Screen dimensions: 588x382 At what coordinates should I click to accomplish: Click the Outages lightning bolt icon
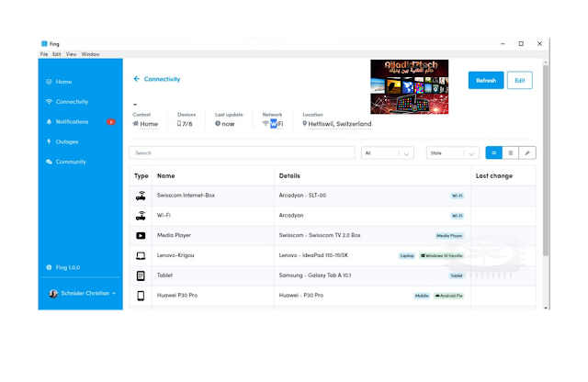coord(49,141)
